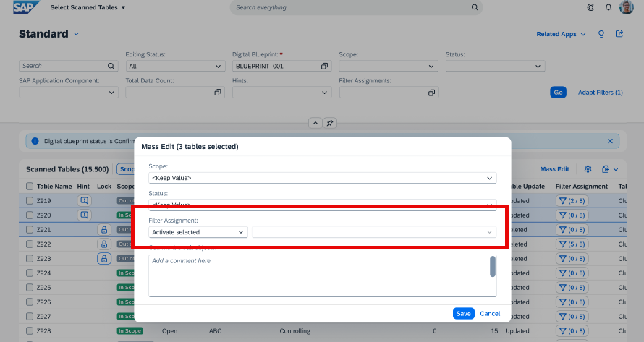The width and height of the screenshot is (644, 342).
Task: Select the Z924 row checkbox
Action: pos(30,273)
